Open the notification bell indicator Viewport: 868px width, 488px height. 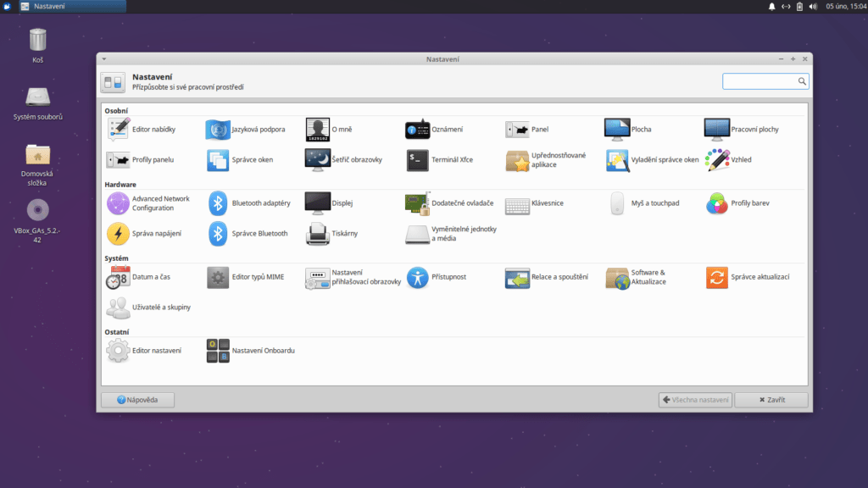click(771, 7)
